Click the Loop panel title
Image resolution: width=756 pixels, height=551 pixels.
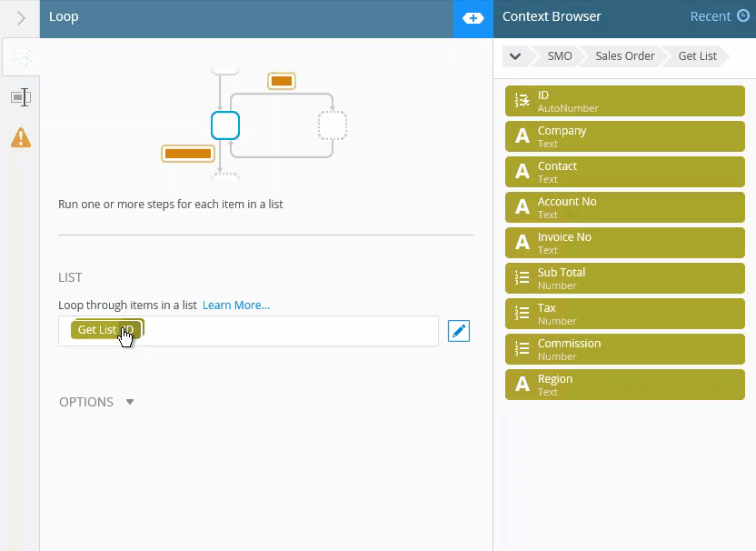(64, 16)
